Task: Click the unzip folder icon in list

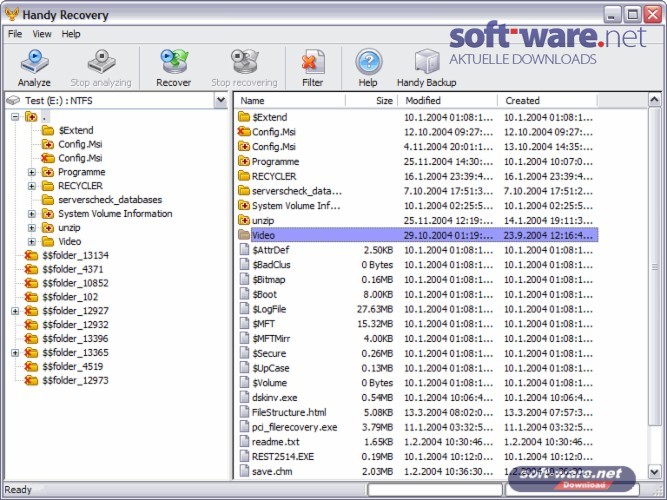Action: coord(244,220)
